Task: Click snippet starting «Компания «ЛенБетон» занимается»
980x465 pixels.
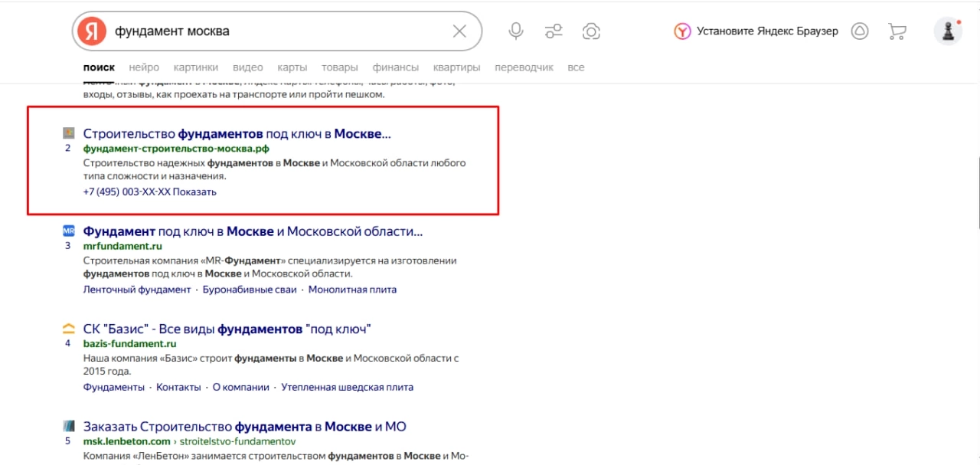Action: pos(276,456)
